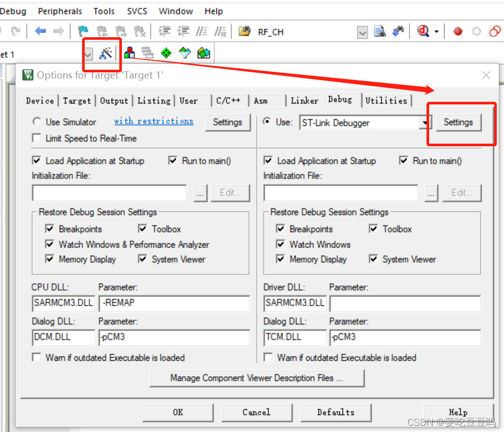Click the enable/disable breakpoint hollow circle icon
Viewport: 504px width, 432px height.
(476, 32)
